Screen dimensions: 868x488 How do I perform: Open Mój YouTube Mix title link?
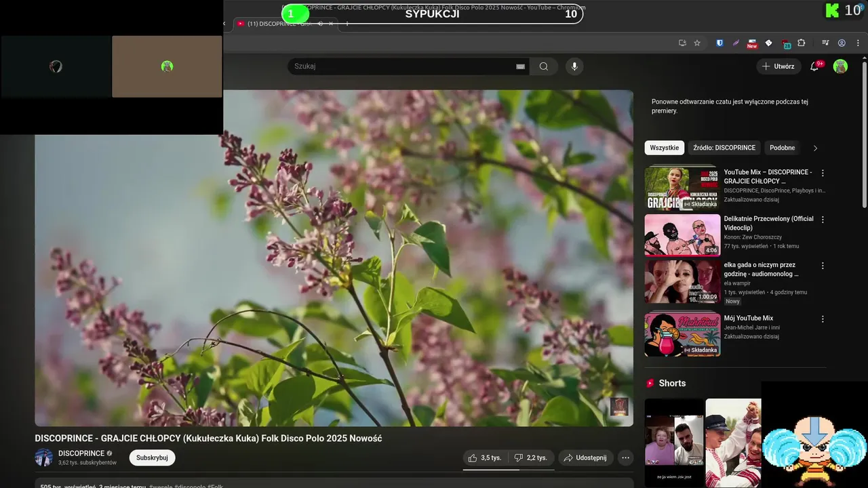tap(749, 318)
